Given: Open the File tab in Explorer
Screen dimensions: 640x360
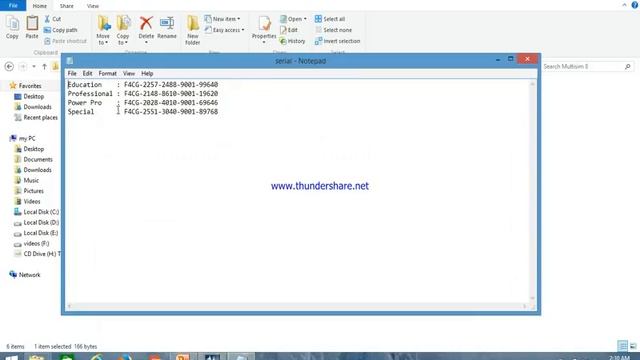Looking at the screenshot, I should pos(13,6).
